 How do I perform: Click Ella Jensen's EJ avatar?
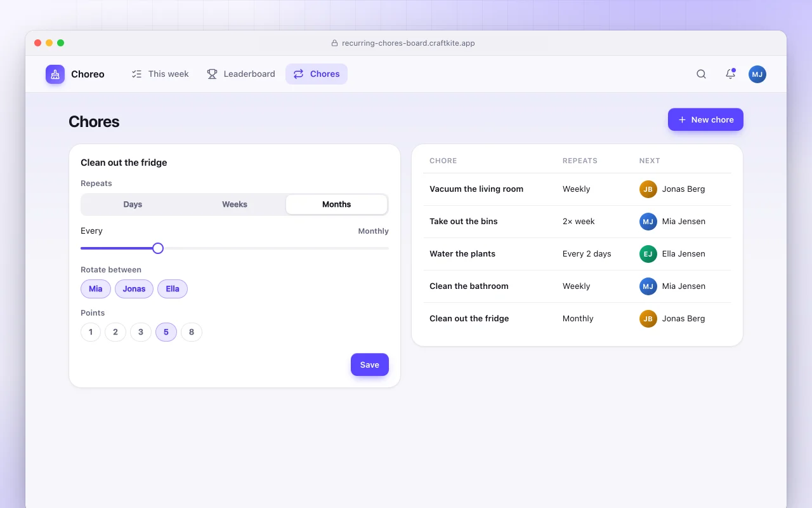click(648, 254)
